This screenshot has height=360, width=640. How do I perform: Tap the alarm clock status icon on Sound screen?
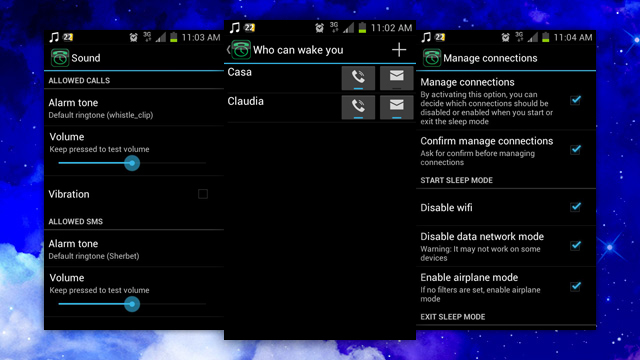point(133,38)
